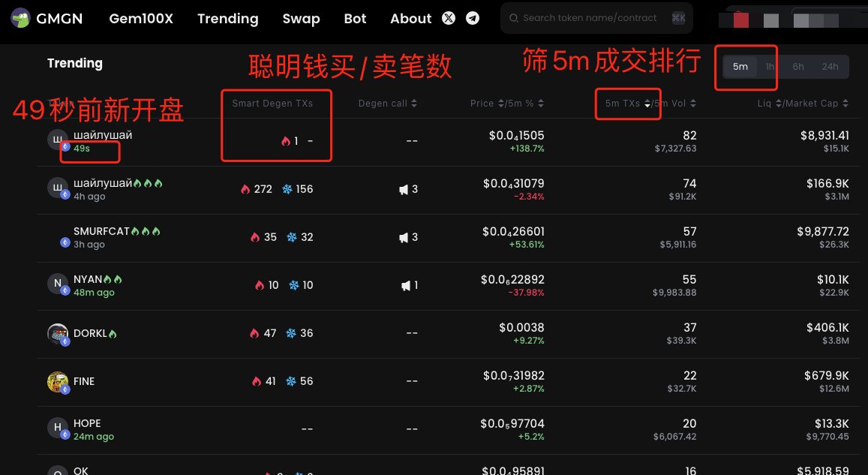Click red flame icon in SMURFCAT row
Image resolution: width=868 pixels, height=475 pixels.
[254, 237]
